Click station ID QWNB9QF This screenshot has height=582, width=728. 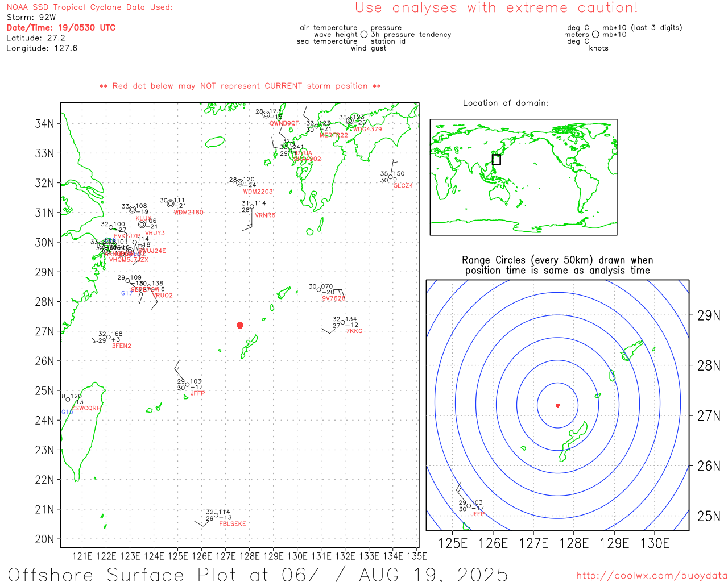click(284, 123)
